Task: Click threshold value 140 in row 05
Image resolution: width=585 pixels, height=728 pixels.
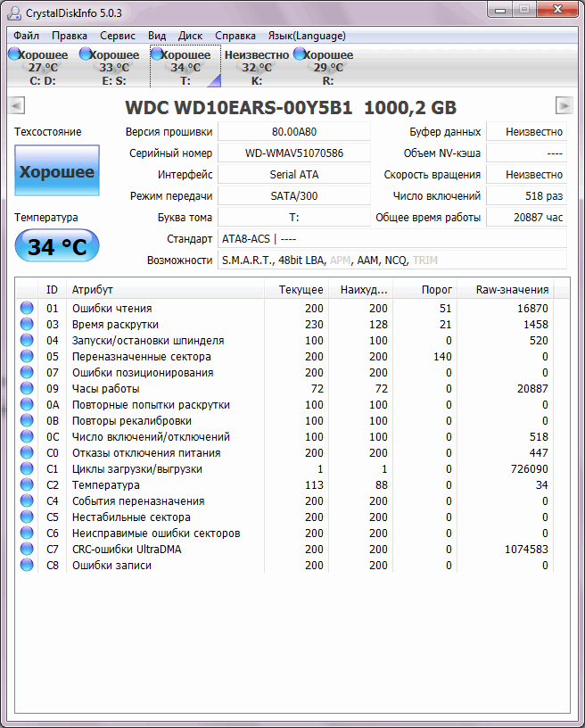Action: 442,357
